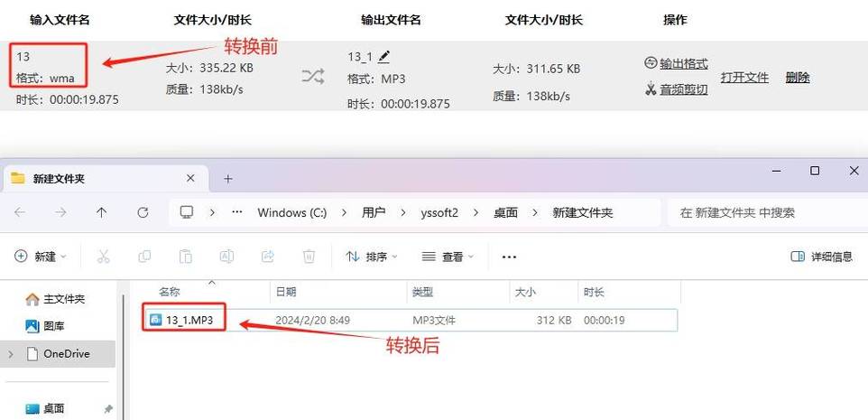The width and height of the screenshot is (868, 420).
Task: Expand chevron after yssoft2 breadcrumb
Action: click(476, 213)
